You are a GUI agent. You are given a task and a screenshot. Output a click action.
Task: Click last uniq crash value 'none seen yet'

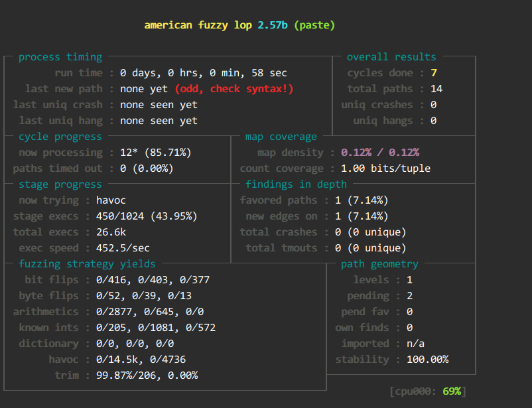[x=159, y=105]
